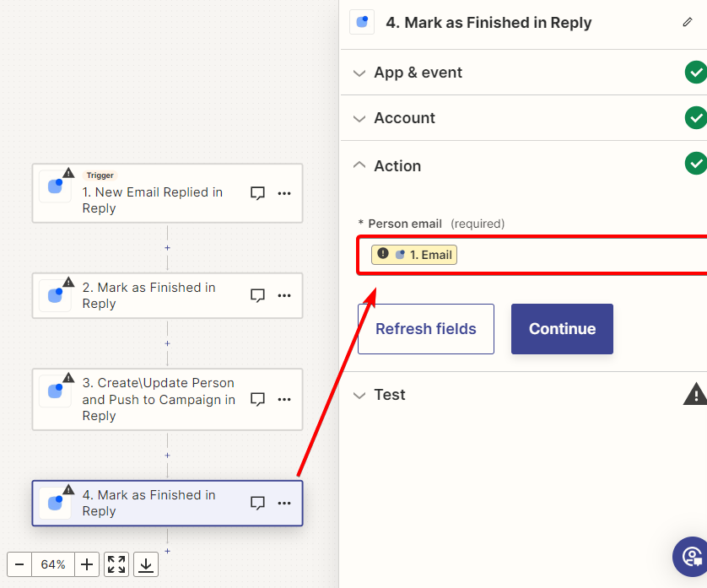Click App & event green checkmark status
The image size is (707, 588).
coord(696,73)
